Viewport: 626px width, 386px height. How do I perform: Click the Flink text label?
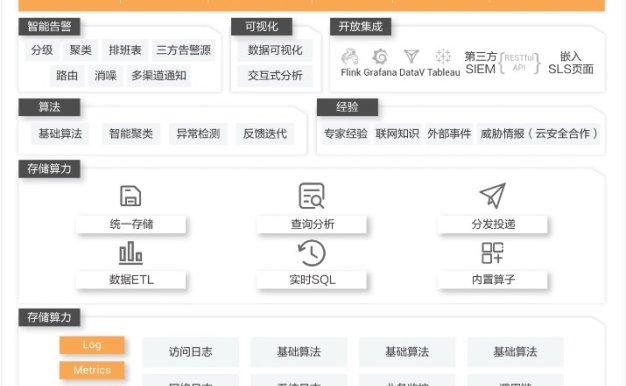(x=351, y=72)
